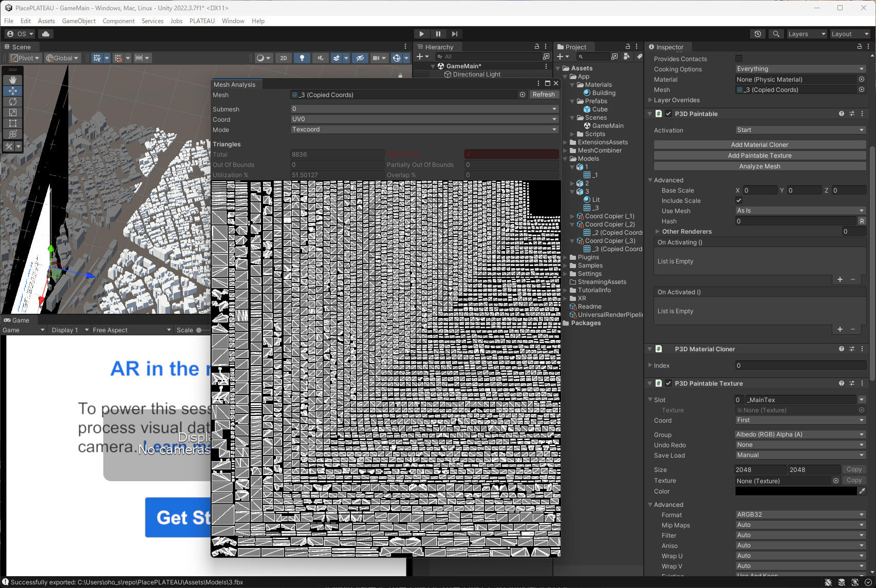The image size is (876, 588).
Task: Open the cloud services icon
Action: (46, 34)
